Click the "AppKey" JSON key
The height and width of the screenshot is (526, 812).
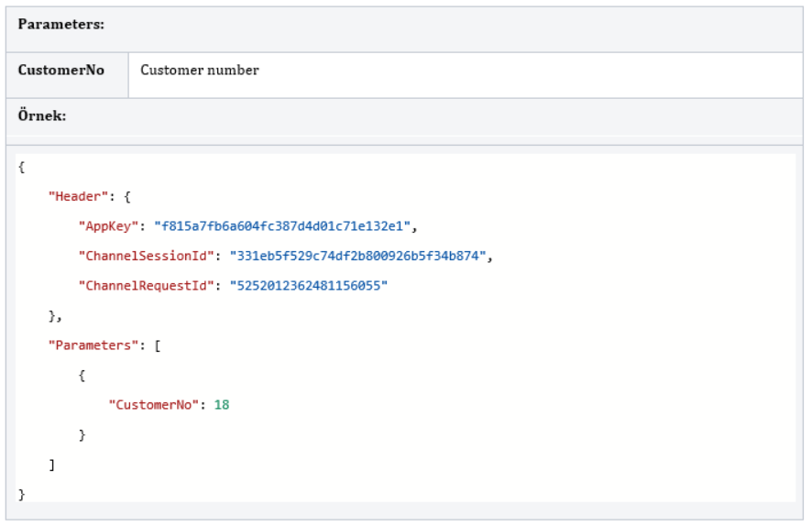point(109,226)
